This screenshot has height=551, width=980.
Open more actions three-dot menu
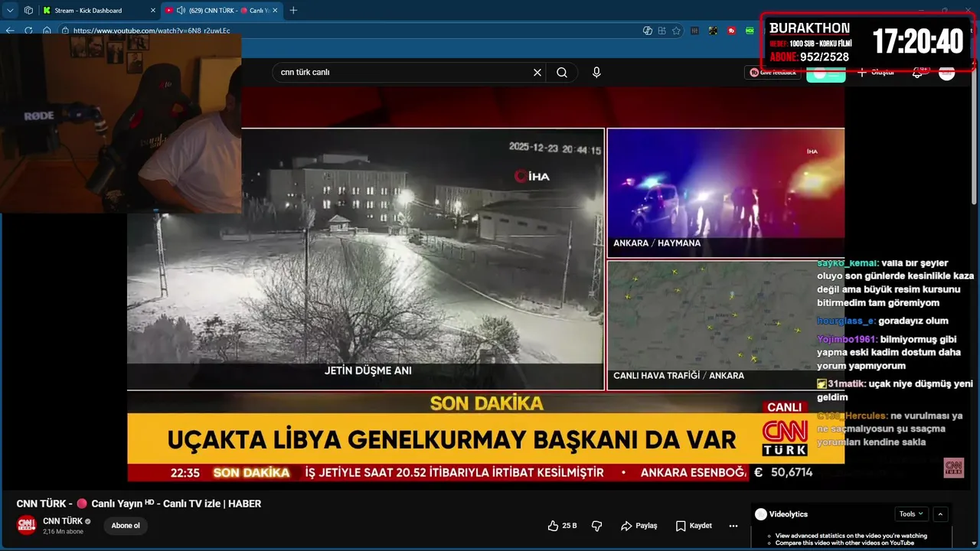pos(733,526)
